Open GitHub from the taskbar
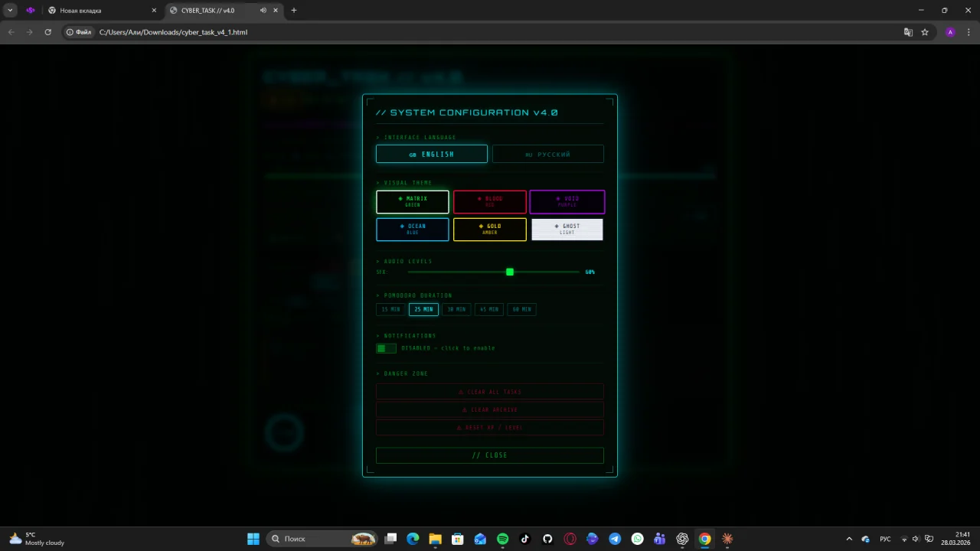980x551 pixels. pyautogui.click(x=547, y=539)
